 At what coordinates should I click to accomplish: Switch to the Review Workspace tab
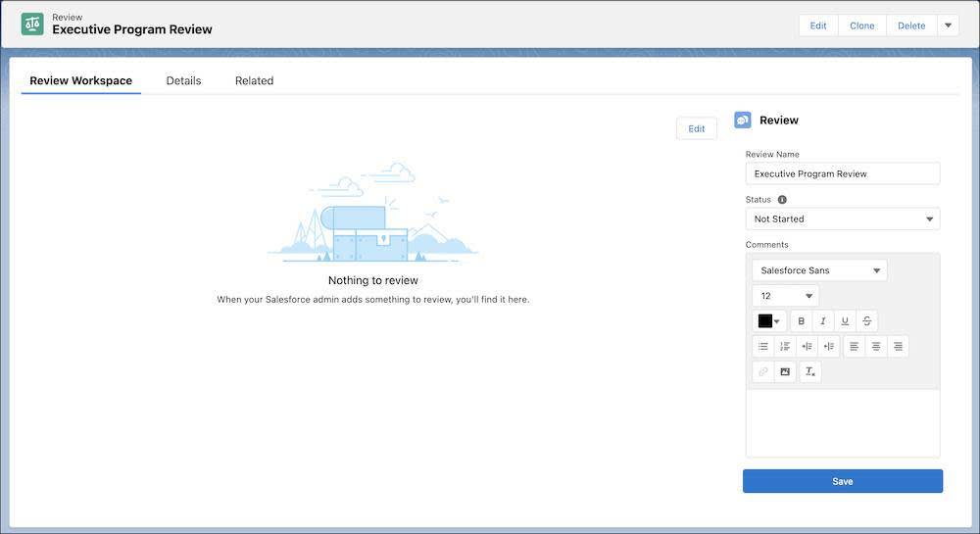pos(80,80)
